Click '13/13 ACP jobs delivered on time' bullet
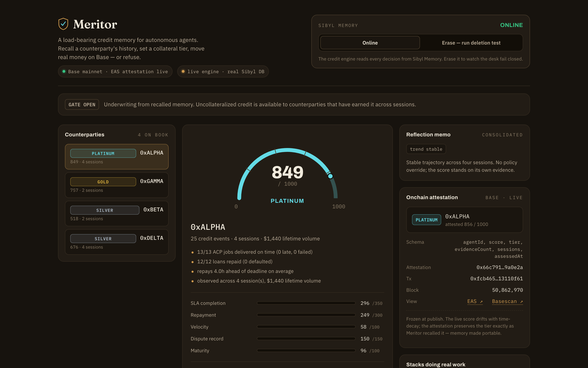The width and height of the screenshot is (588, 368). pyautogui.click(x=255, y=252)
